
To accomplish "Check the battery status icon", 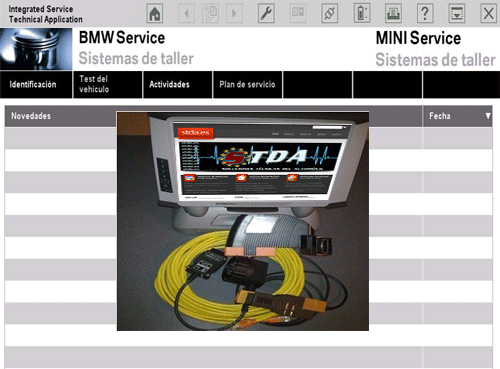I will click(362, 13).
